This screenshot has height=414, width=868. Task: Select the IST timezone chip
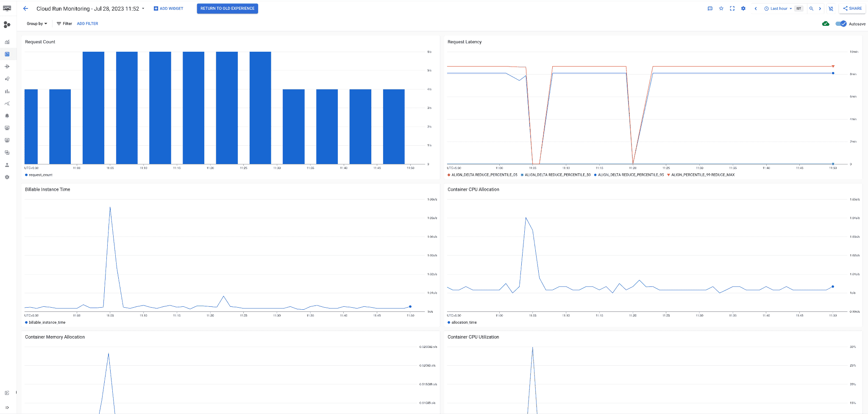(798, 8)
